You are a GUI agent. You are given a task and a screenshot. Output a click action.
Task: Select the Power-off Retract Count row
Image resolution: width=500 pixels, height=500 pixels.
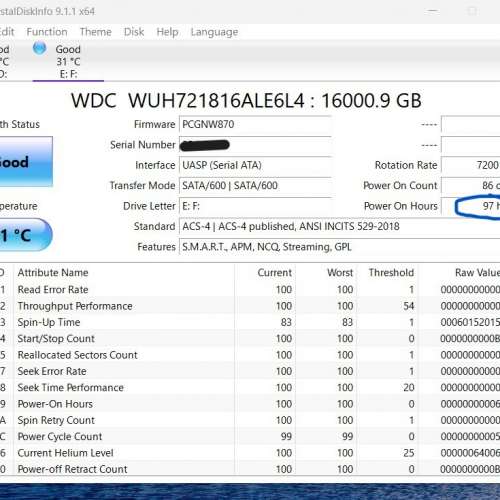click(x=250, y=469)
